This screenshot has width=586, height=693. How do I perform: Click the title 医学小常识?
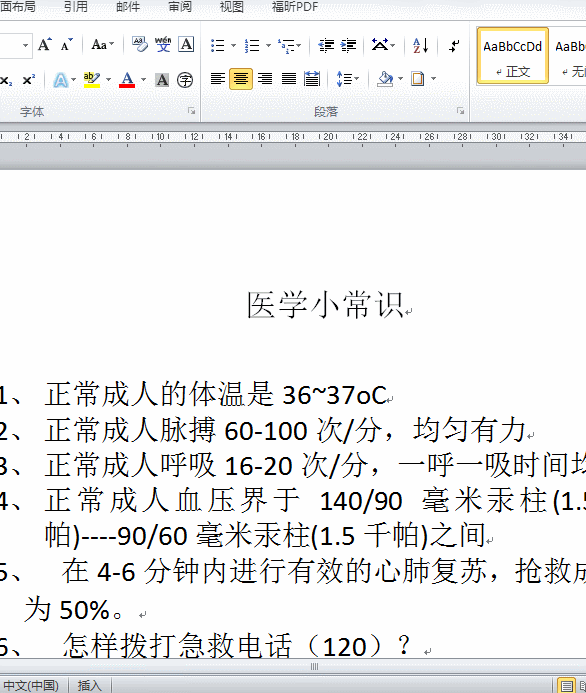click(325, 305)
